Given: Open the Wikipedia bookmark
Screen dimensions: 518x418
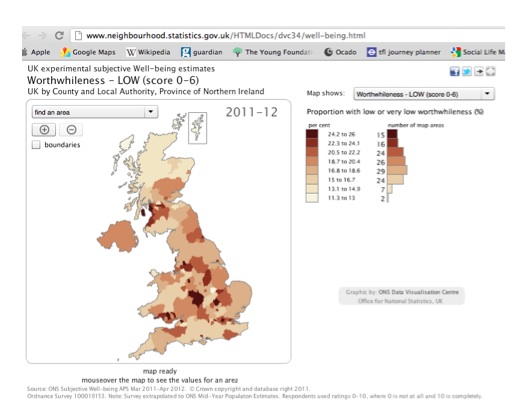Looking at the screenshot, I should pos(148,52).
